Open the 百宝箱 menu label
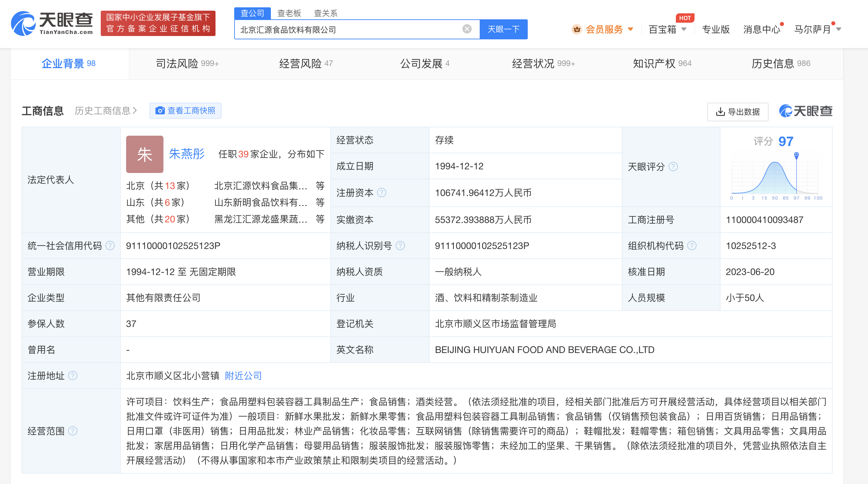 click(x=662, y=29)
